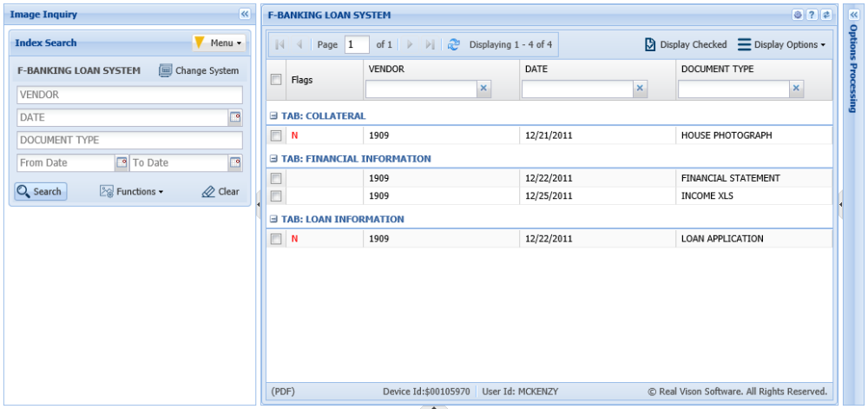Collapse the TAB: COLLATERAL group
The height and width of the screenshot is (409, 868).
[x=273, y=116]
